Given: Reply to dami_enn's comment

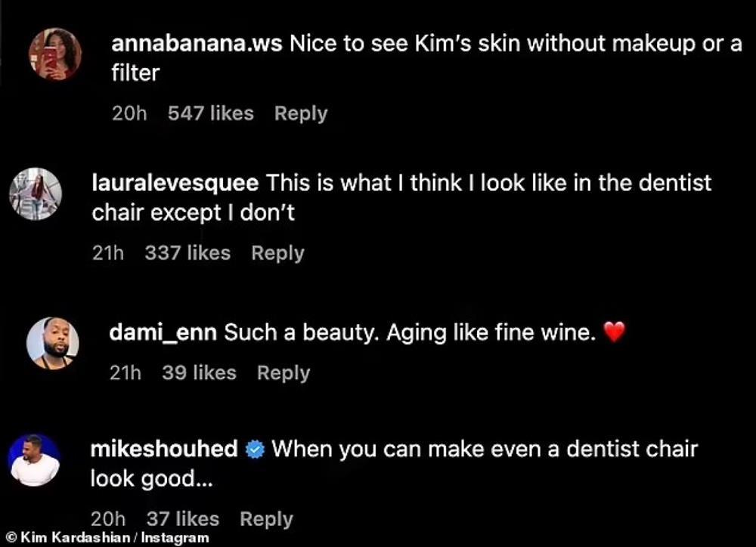Looking at the screenshot, I should (x=283, y=372).
